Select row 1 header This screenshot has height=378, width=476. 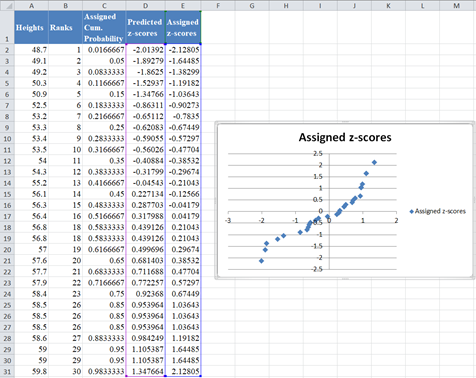click(x=7, y=27)
